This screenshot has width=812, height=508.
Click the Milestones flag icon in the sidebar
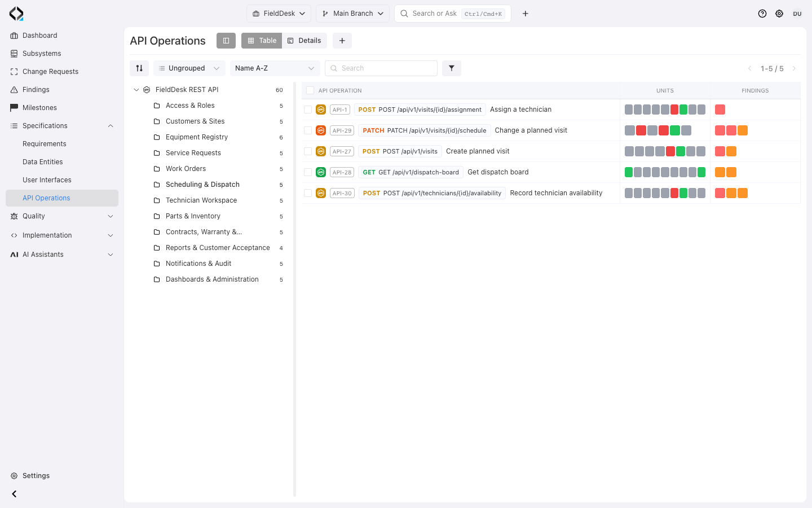14,108
